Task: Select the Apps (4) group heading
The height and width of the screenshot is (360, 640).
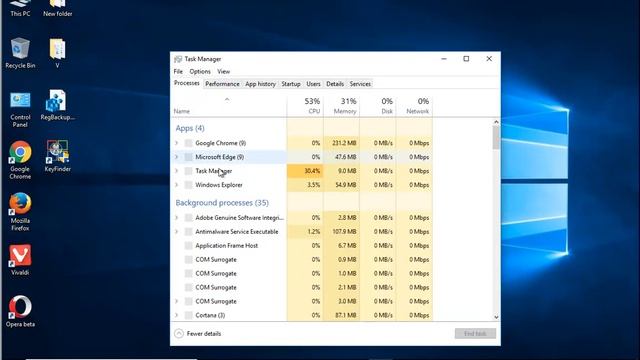Action: (x=190, y=128)
